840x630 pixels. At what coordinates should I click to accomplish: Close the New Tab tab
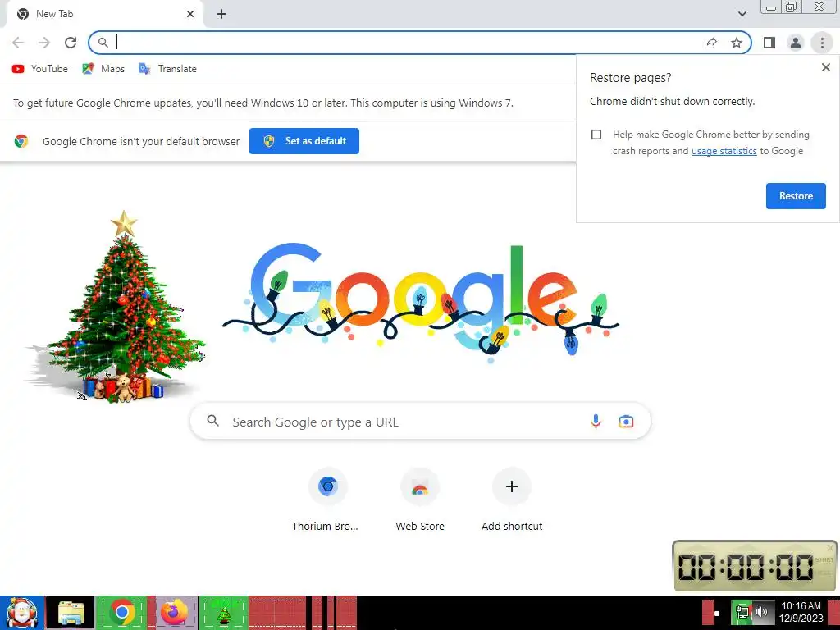coord(190,14)
